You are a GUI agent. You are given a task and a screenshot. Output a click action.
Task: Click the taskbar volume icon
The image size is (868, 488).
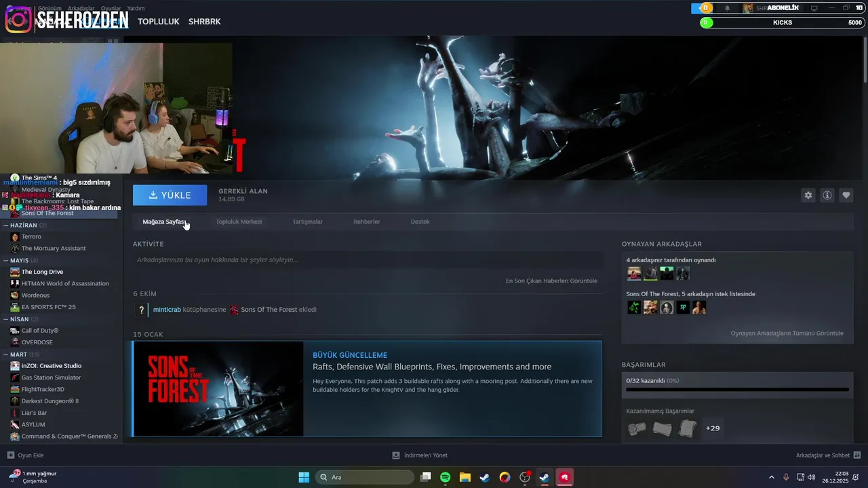tap(812, 477)
